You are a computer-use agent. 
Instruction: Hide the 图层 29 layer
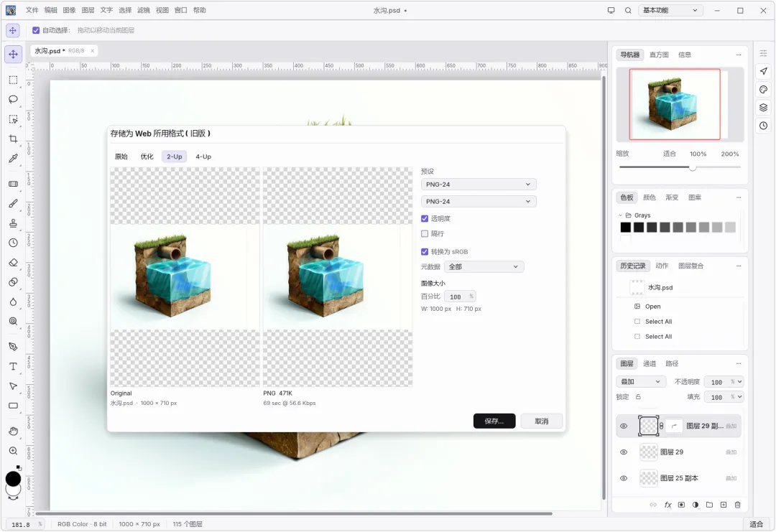coord(624,452)
